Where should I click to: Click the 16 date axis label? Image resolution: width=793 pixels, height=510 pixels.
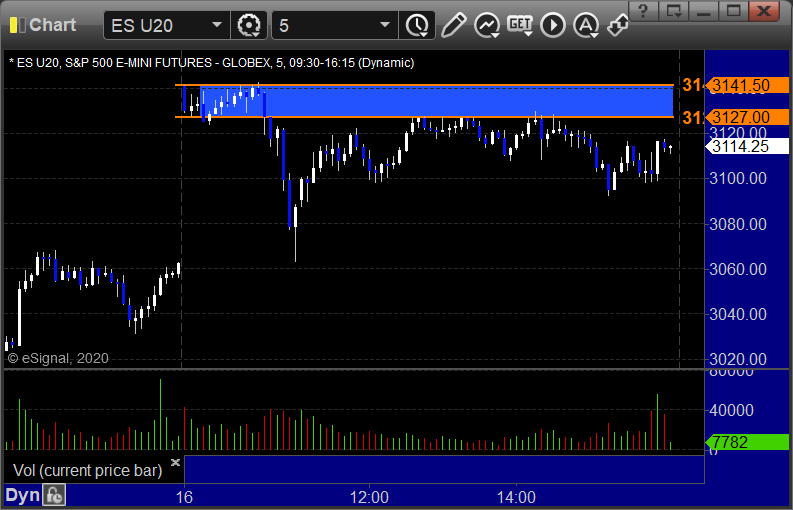[184, 497]
